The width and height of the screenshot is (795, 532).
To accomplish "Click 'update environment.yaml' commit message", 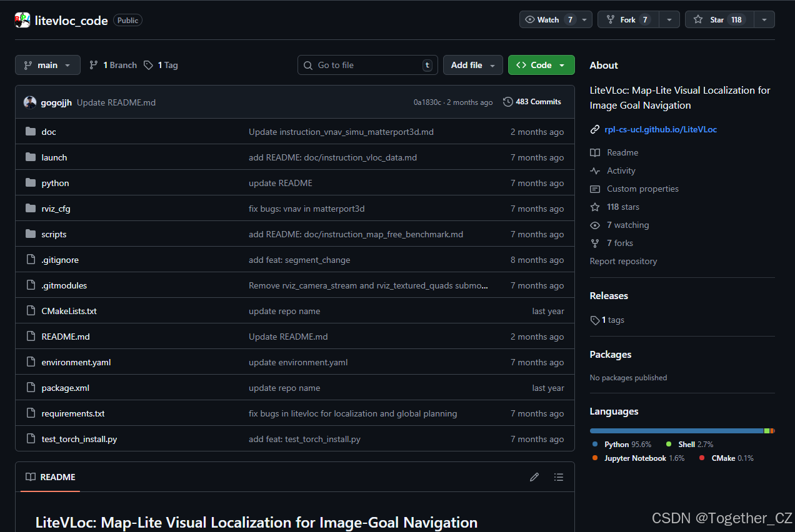I will point(298,362).
